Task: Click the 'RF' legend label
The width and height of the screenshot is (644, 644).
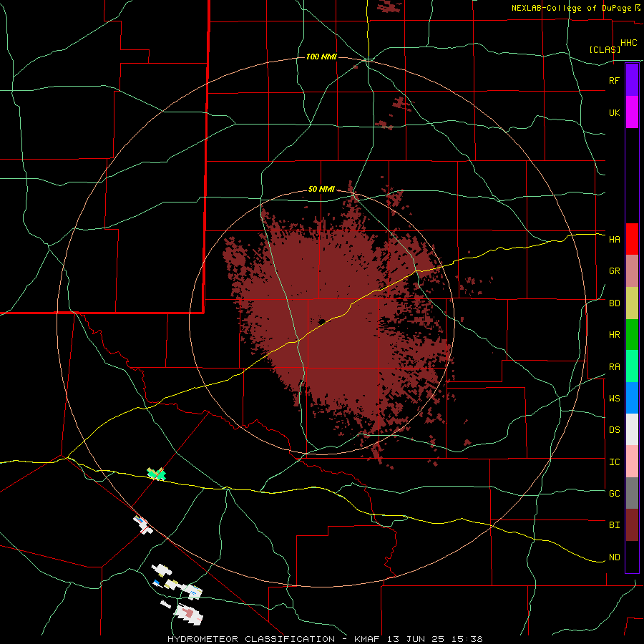Action: point(614,80)
